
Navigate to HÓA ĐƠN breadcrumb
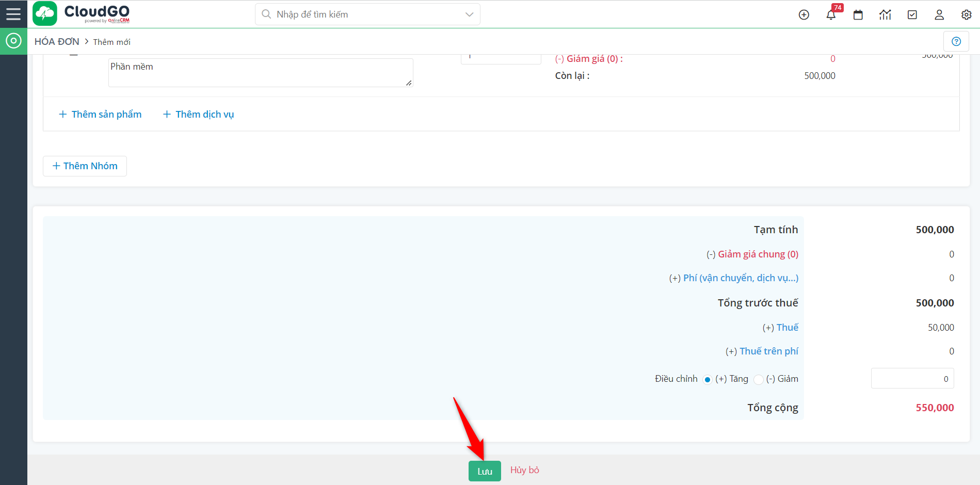[57, 41]
